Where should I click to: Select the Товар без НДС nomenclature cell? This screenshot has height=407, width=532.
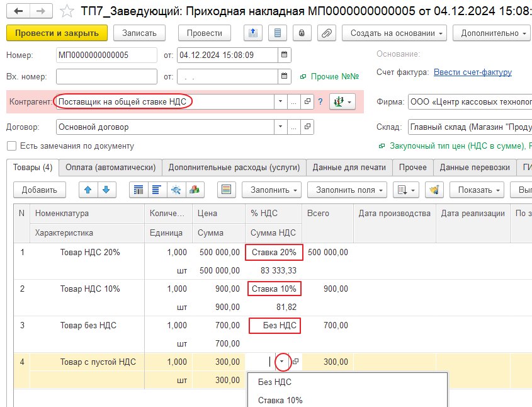coord(87,325)
